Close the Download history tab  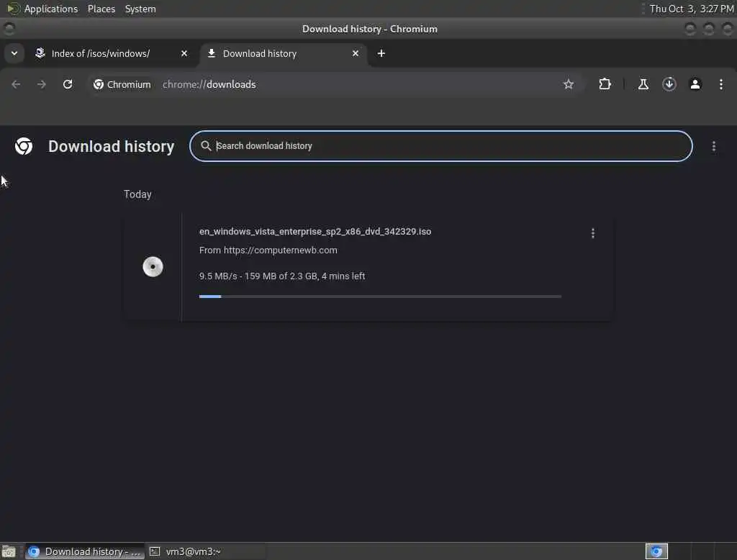[356, 53]
